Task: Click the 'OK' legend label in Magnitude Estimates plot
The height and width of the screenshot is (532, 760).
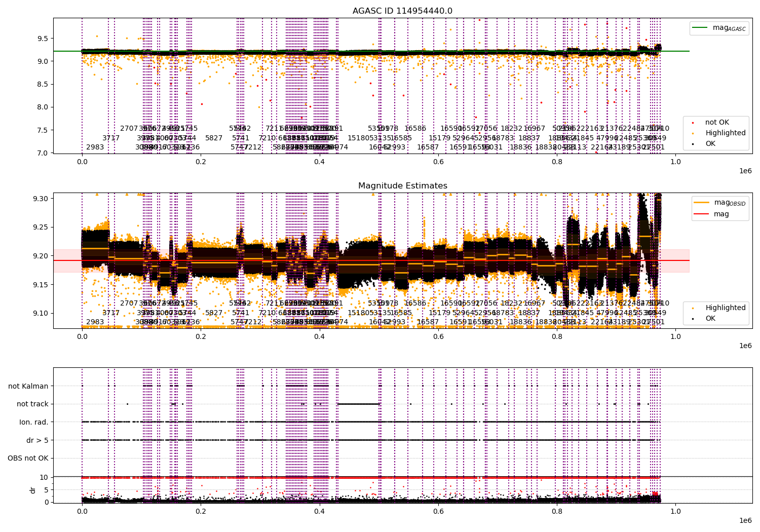Action: (x=710, y=319)
